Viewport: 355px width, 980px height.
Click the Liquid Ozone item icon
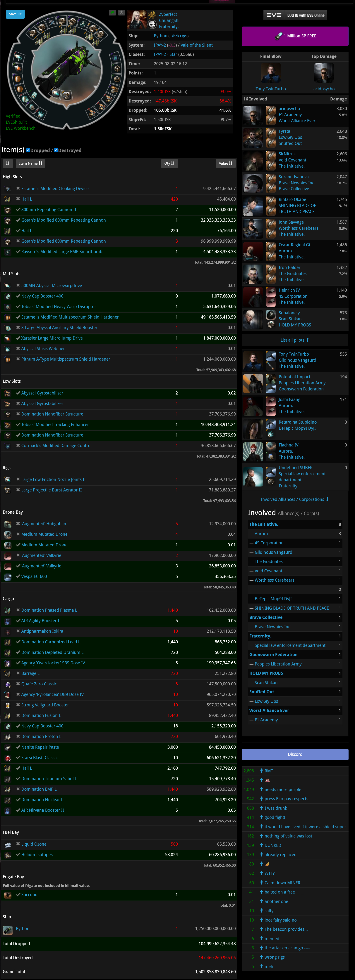8,844
